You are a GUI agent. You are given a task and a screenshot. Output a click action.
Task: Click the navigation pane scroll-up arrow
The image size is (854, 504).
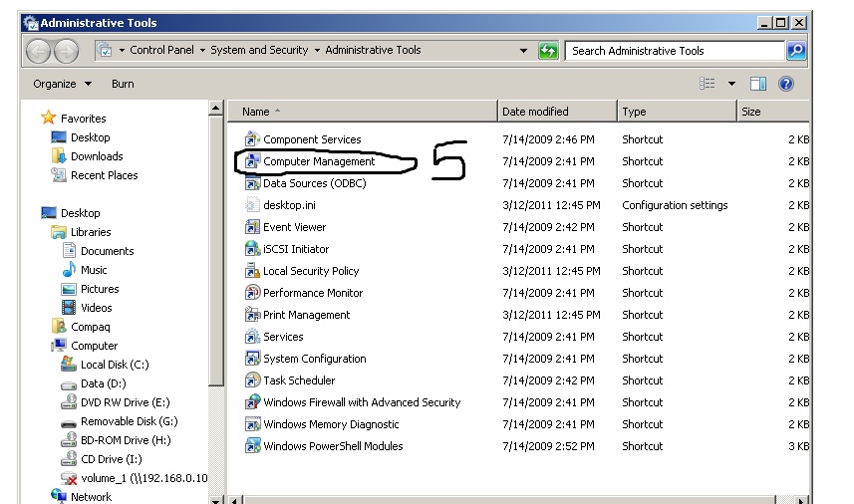pyautogui.click(x=215, y=108)
